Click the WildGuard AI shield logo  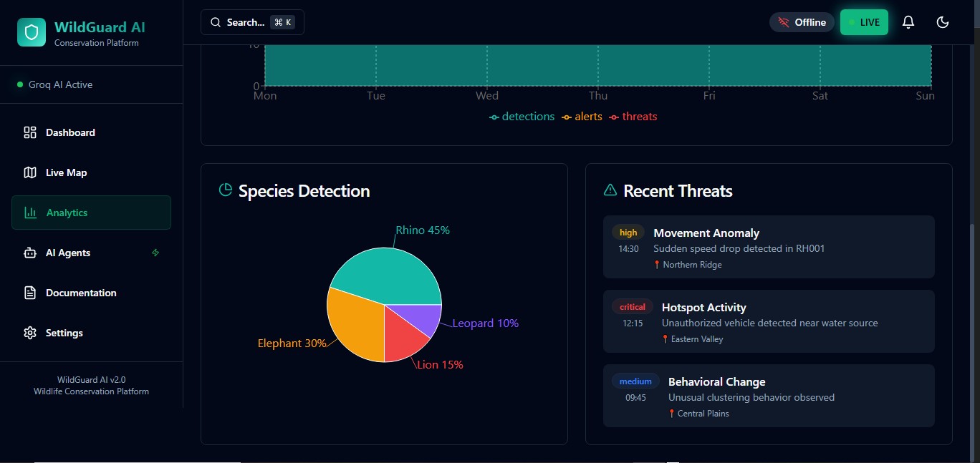[31, 32]
